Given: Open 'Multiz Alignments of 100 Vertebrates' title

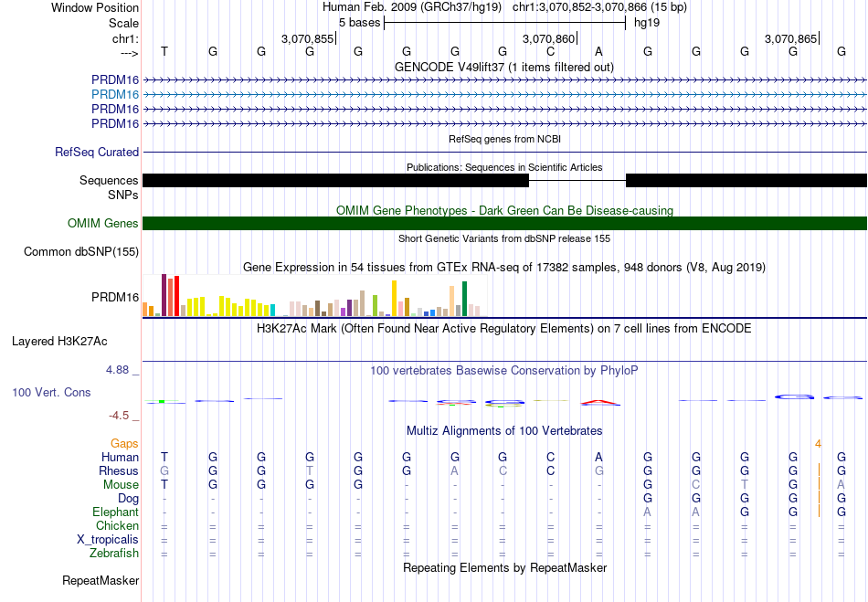Looking at the screenshot, I should [504, 430].
